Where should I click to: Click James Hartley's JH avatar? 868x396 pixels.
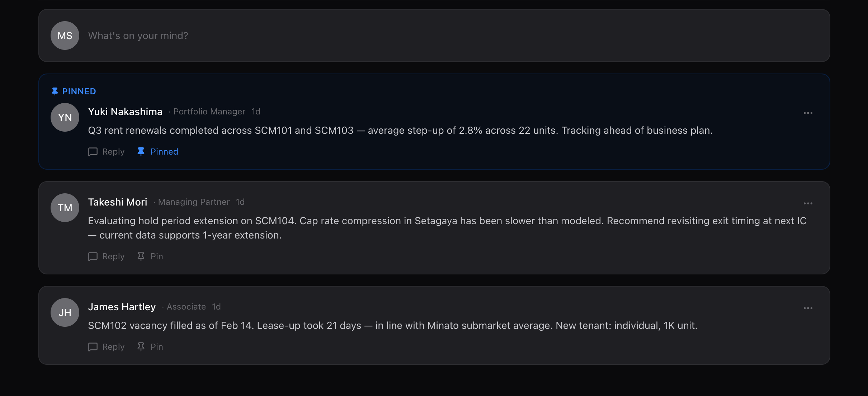pos(65,312)
